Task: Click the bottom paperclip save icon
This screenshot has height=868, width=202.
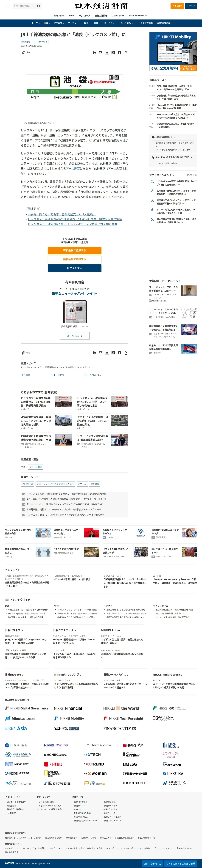Action: coord(23,353)
